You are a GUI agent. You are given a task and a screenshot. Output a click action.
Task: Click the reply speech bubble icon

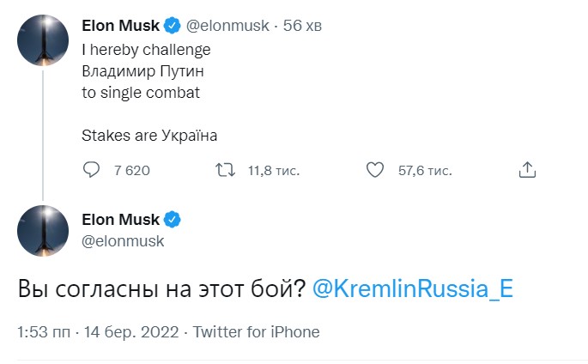(92, 170)
